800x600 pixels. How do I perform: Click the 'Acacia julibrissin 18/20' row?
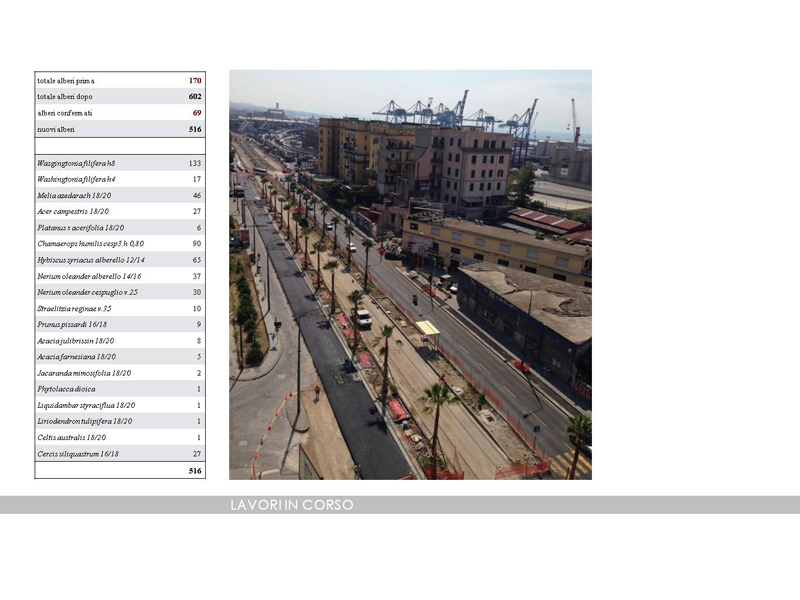[x=120, y=341]
